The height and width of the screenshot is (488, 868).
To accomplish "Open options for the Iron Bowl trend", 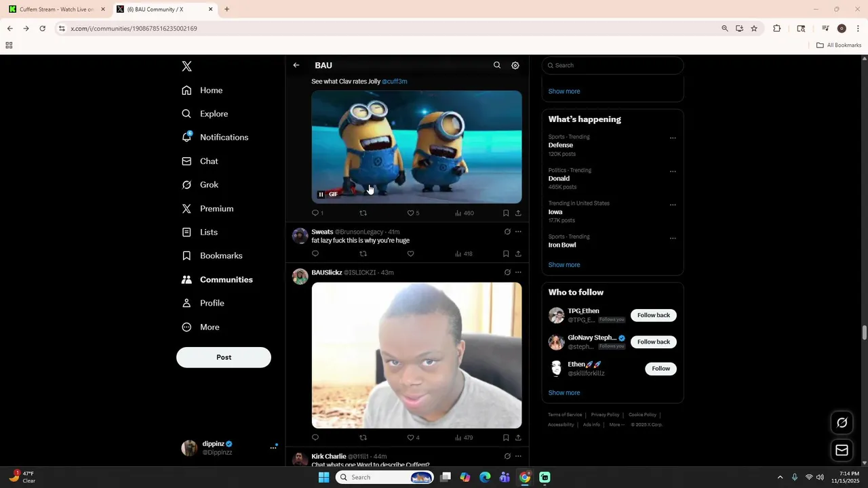I will click(x=673, y=239).
